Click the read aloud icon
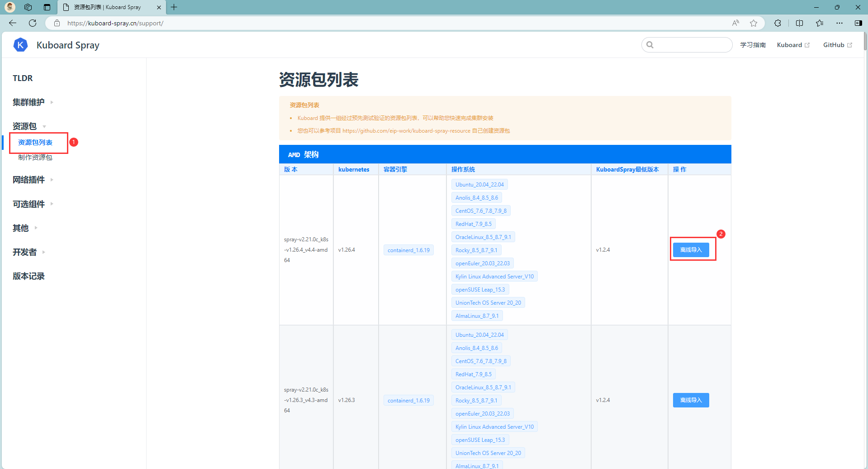This screenshot has width=868, height=469. tap(735, 23)
